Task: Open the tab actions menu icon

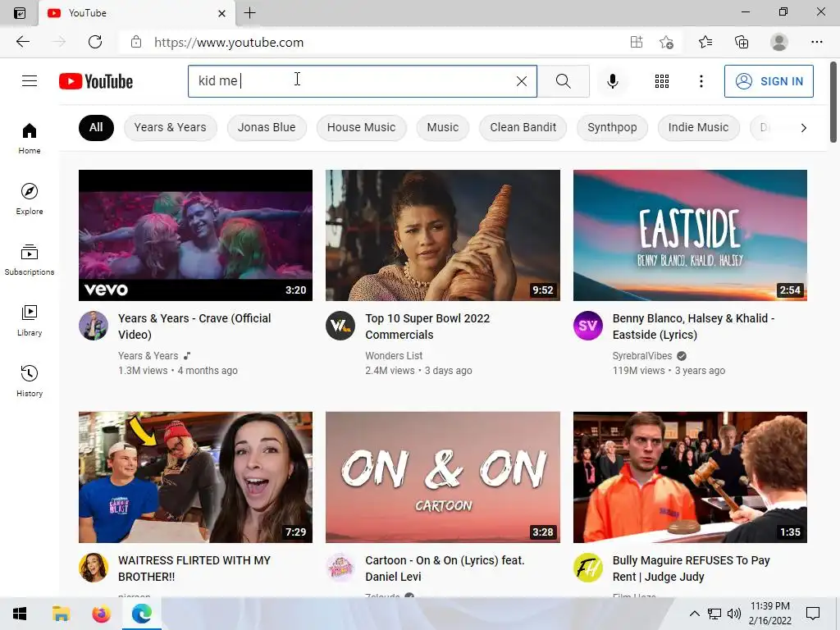Action: [20, 13]
